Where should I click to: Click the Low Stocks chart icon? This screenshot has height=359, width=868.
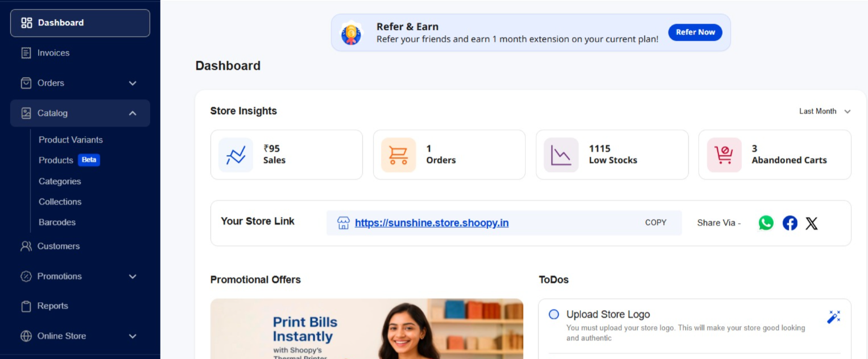coord(561,155)
